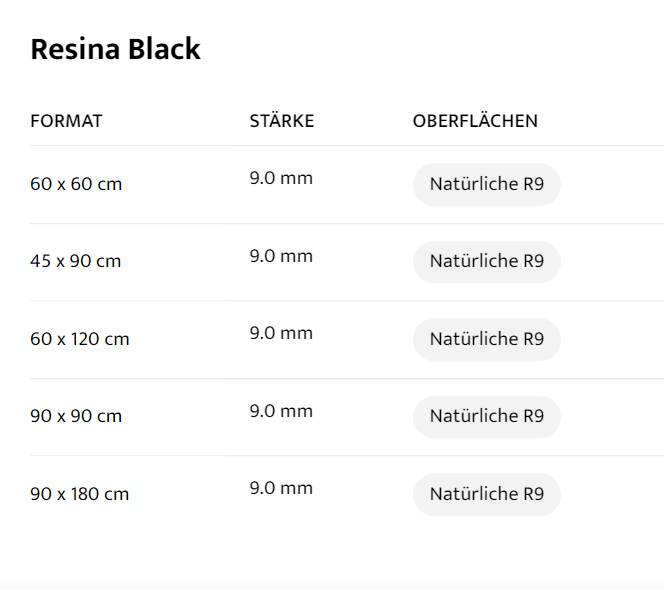Click 9.0 mm thickness in 90 x 180 row

[x=281, y=488]
